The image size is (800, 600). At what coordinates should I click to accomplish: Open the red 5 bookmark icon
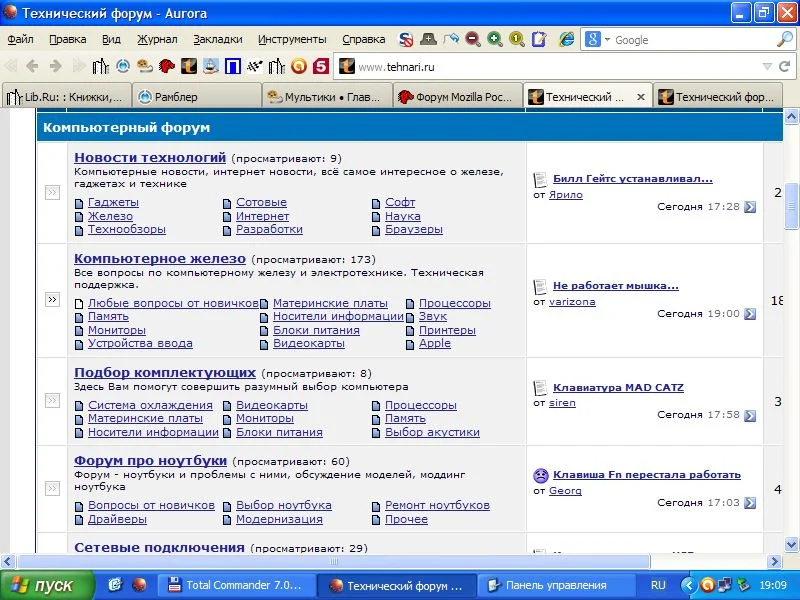(x=321, y=66)
